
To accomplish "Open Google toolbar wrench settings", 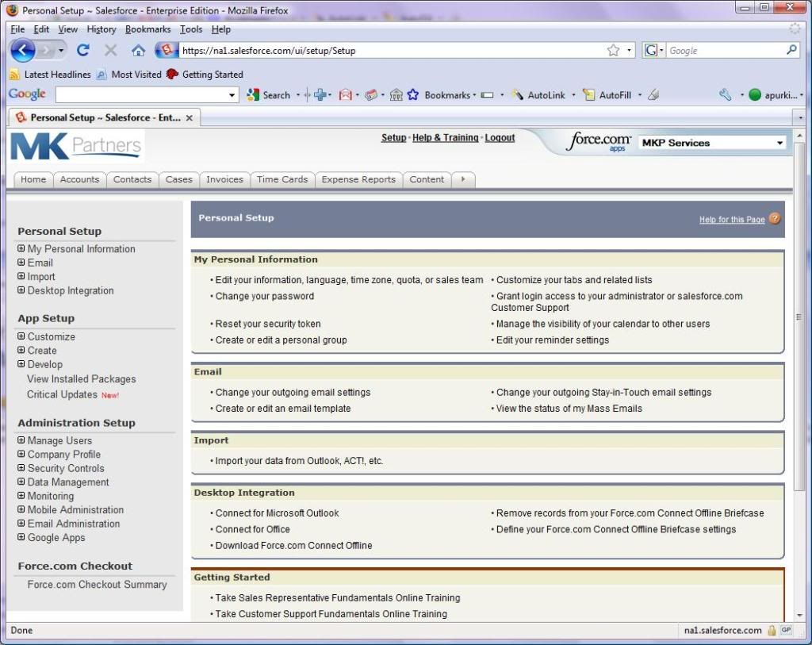I will coord(726,95).
